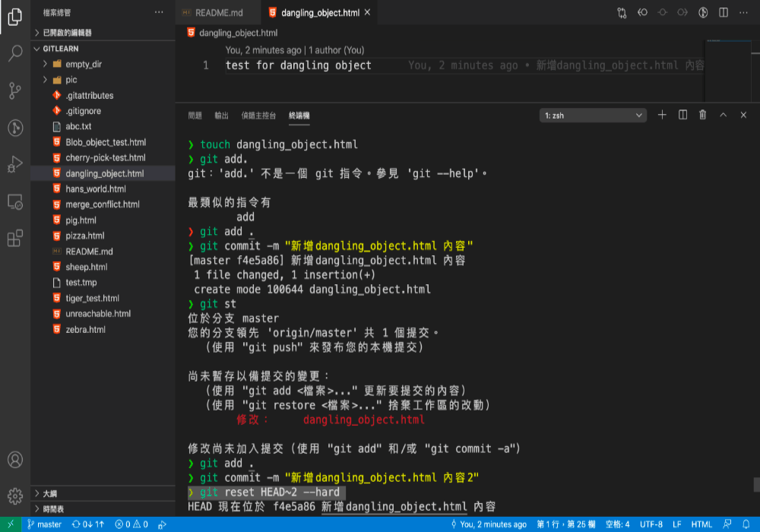Expand the 時間表 timeline section
Image resolution: width=760 pixels, height=532 pixels.
coord(103,508)
